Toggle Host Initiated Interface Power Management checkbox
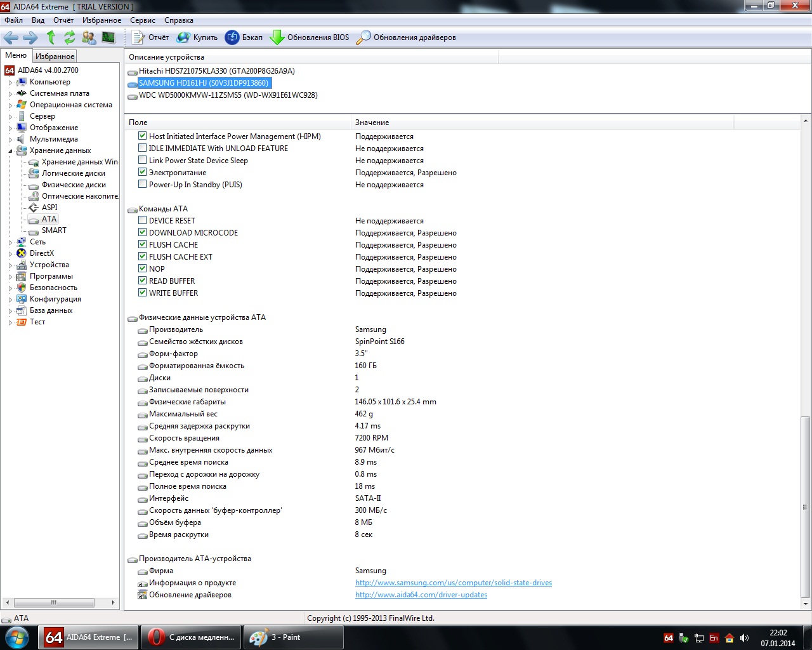 [x=143, y=136]
